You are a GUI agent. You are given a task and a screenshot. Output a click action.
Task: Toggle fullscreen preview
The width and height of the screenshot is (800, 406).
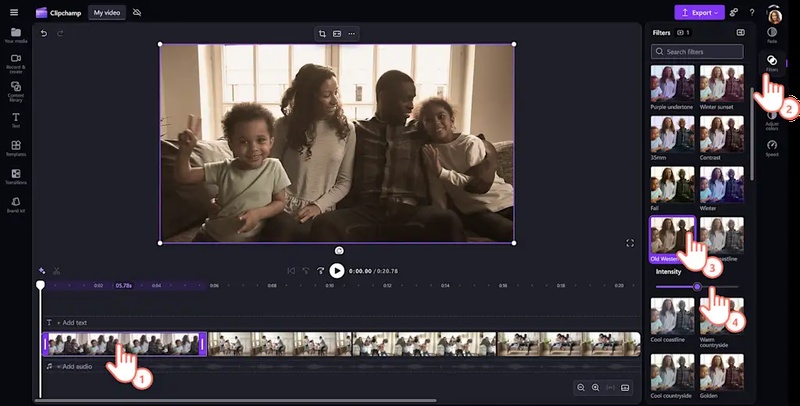(x=630, y=243)
